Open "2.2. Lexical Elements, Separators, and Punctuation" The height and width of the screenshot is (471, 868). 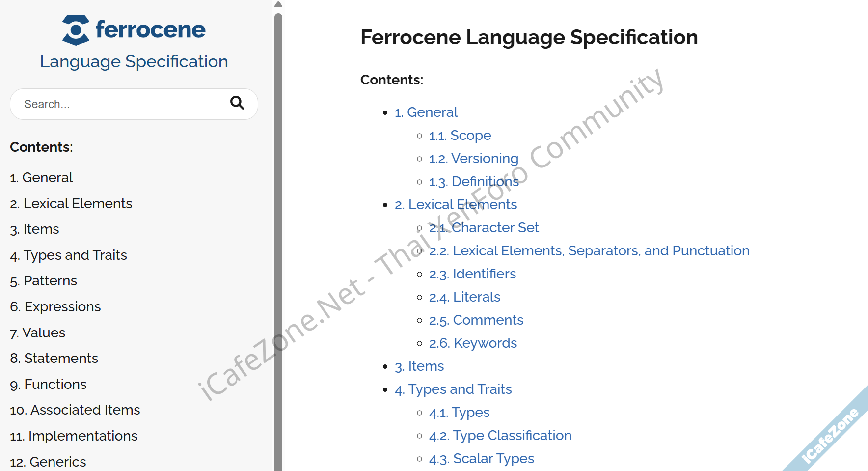point(589,250)
